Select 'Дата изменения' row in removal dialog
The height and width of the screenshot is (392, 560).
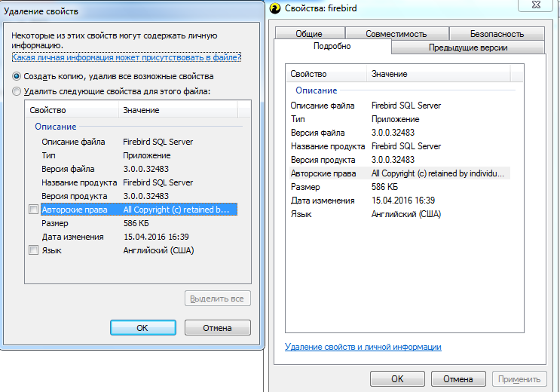point(139,237)
